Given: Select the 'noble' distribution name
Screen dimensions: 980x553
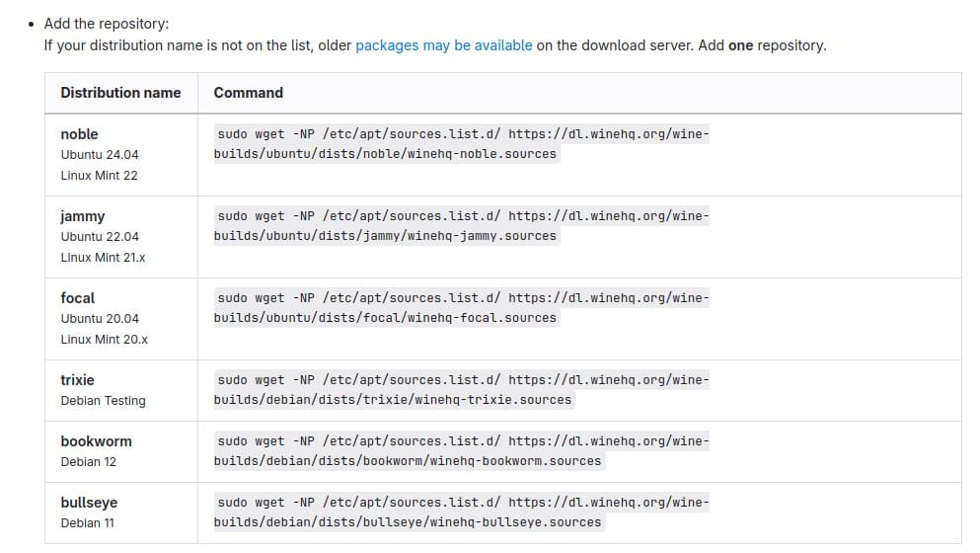Looking at the screenshot, I should coord(79,134).
